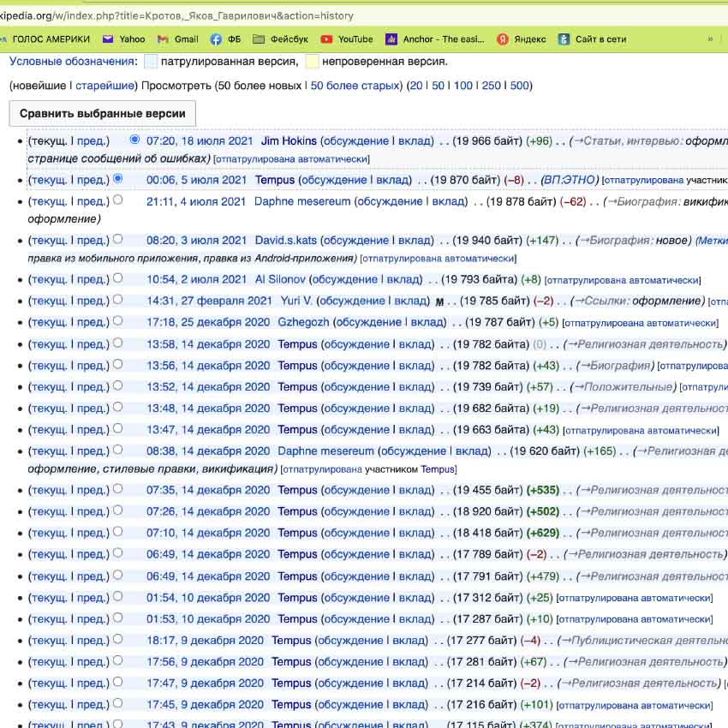View 50 более старых revisions

(355, 86)
